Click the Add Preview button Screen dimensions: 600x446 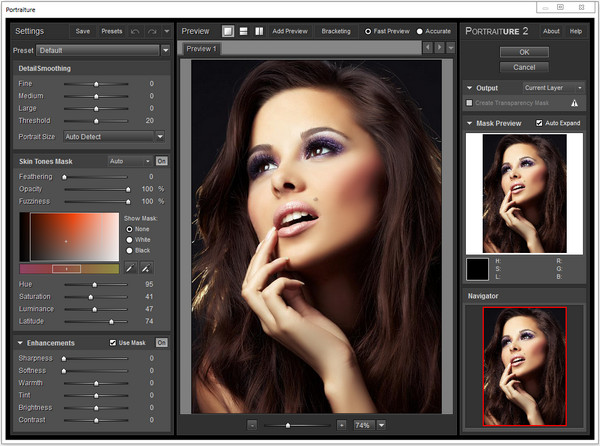click(x=290, y=31)
